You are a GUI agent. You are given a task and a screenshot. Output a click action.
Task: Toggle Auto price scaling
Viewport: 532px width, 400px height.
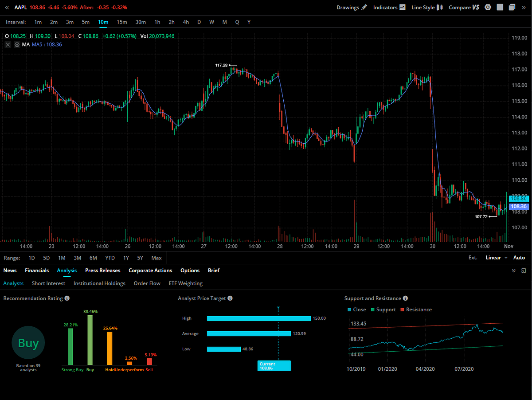(x=519, y=258)
